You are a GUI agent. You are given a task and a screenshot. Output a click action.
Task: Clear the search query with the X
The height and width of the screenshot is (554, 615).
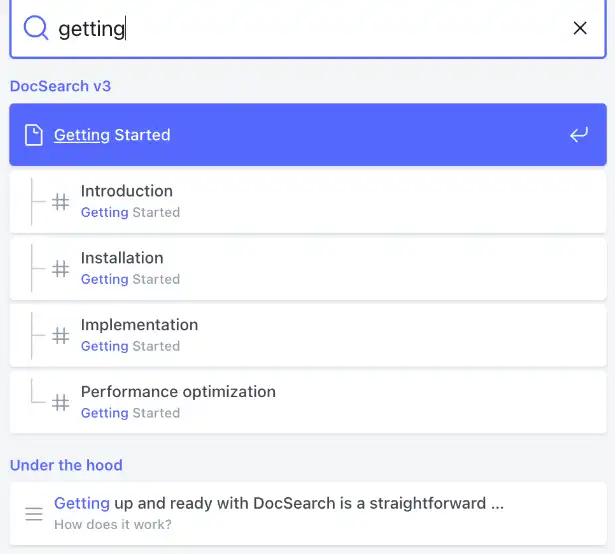pos(580,28)
